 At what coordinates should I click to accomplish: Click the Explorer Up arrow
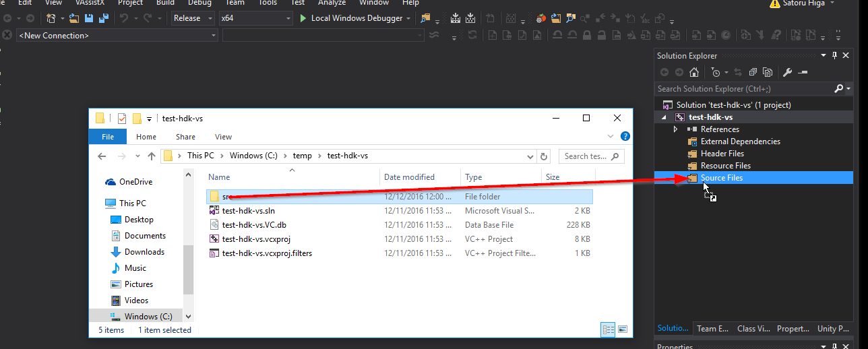[x=152, y=156]
